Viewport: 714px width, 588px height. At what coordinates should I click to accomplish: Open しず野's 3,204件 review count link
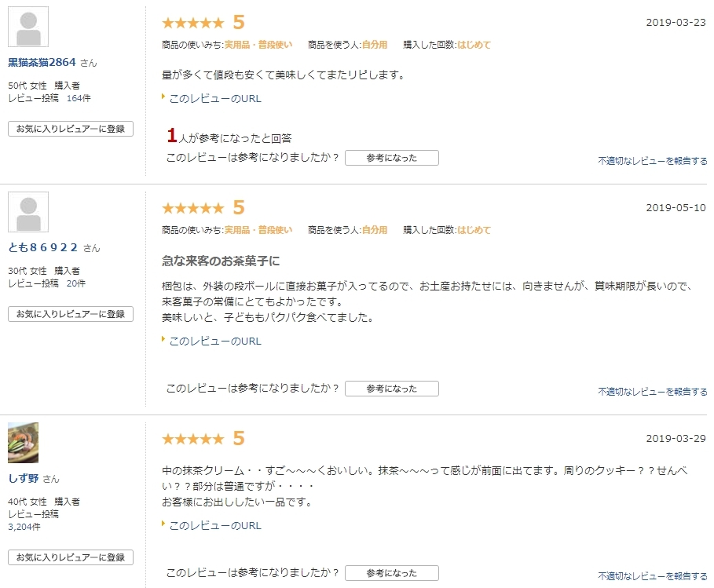[24, 527]
